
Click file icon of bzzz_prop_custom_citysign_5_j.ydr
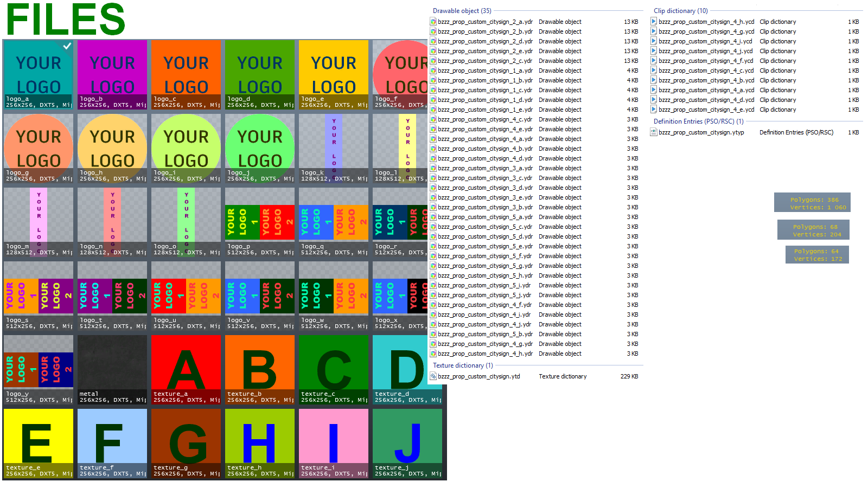(x=433, y=295)
